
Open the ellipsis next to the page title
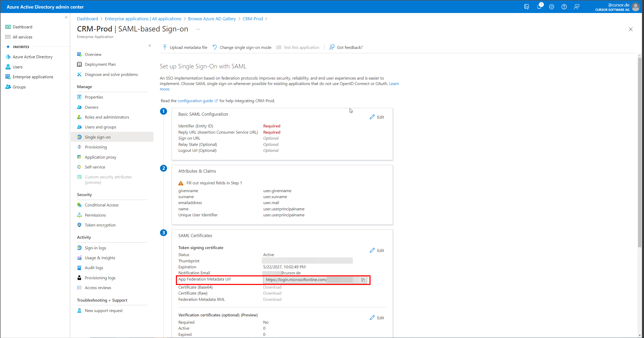coord(198,29)
